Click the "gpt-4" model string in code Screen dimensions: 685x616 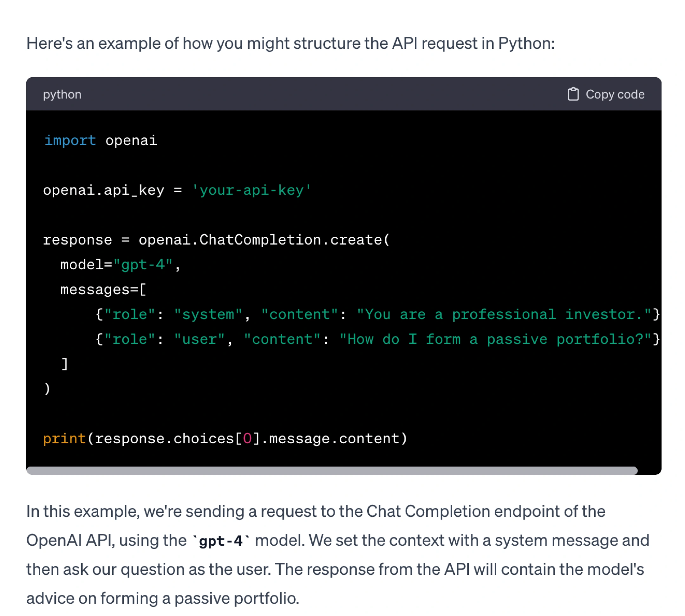click(x=143, y=265)
